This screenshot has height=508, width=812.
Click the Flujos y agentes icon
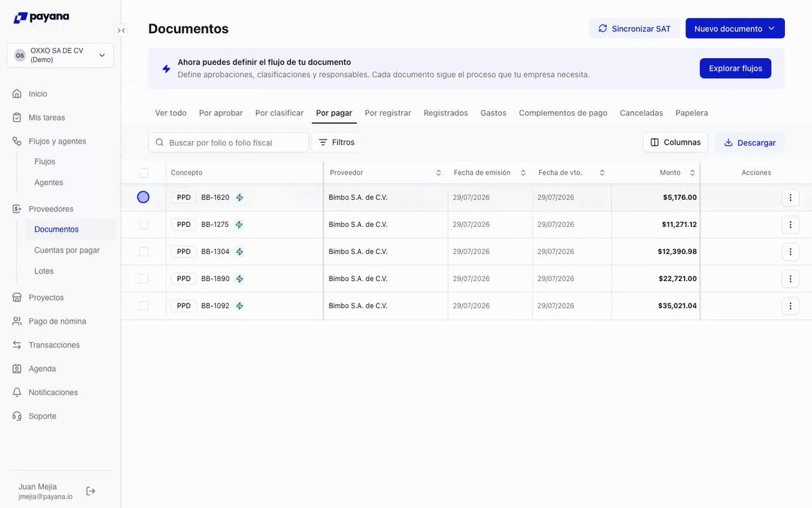pyautogui.click(x=17, y=141)
